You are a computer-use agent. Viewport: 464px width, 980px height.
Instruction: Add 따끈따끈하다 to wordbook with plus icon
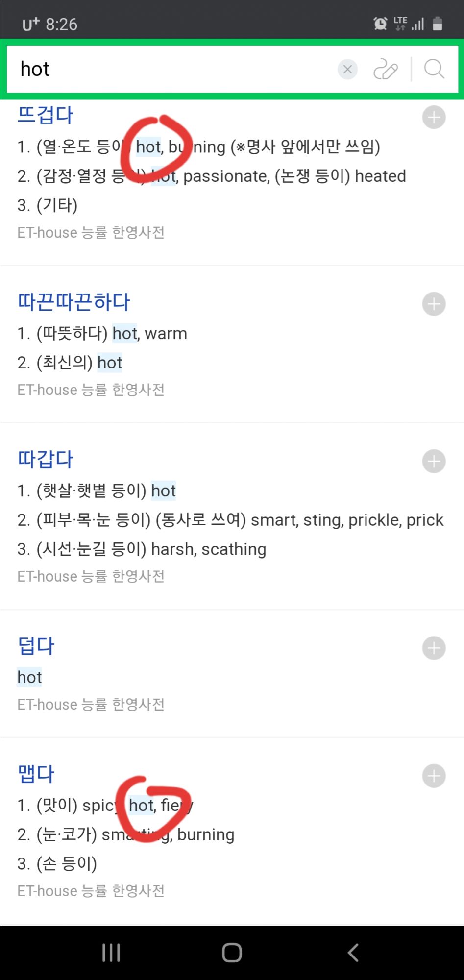click(434, 304)
